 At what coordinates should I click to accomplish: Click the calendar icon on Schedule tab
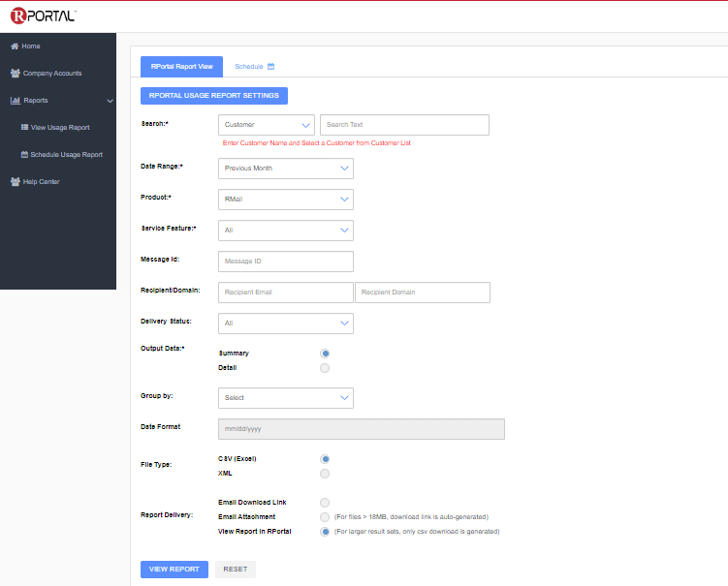coord(271,66)
